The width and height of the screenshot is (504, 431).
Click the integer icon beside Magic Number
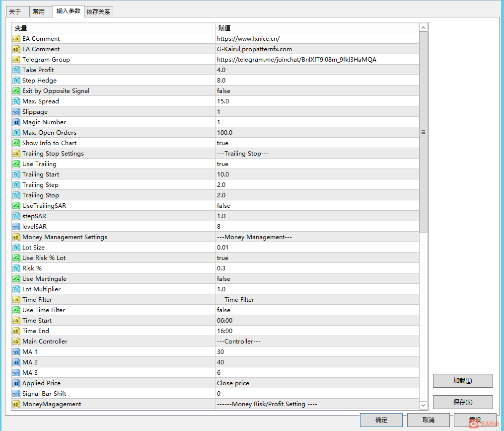pyautogui.click(x=16, y=122)
